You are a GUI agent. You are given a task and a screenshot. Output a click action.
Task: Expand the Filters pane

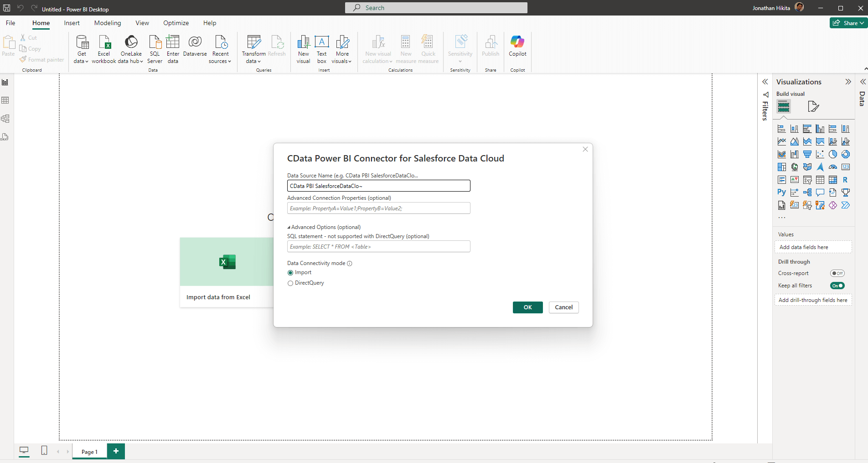click(x=765, y=82)
